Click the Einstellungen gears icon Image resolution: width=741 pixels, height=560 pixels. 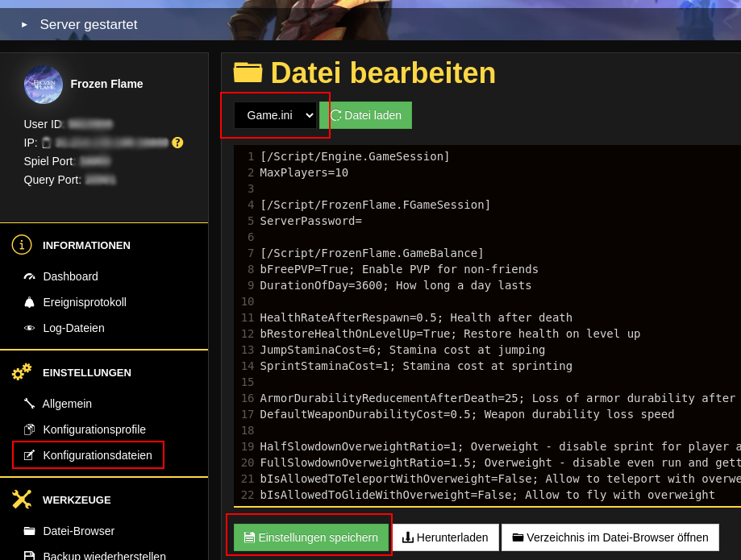(22, 372)
